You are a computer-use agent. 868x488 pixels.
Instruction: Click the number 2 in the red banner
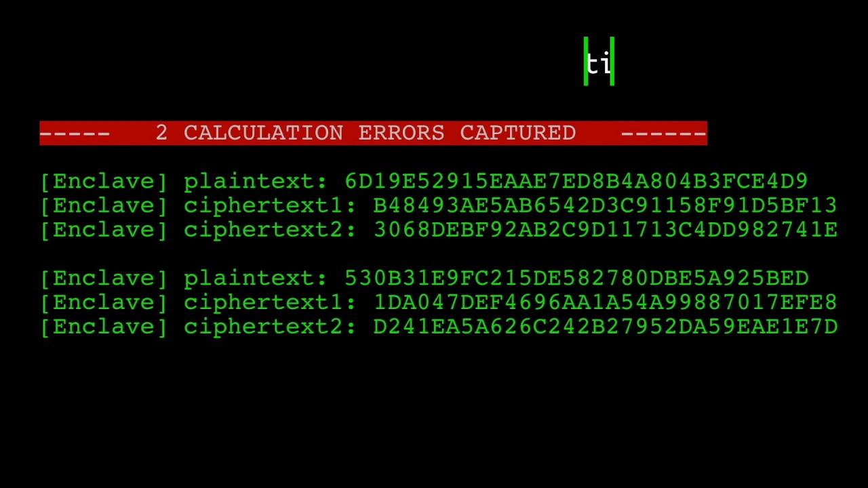point(161,133)
